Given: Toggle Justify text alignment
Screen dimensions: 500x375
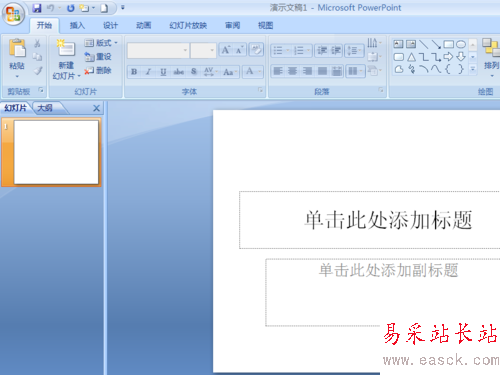Looking at the screenshot, I should point(322,71).
